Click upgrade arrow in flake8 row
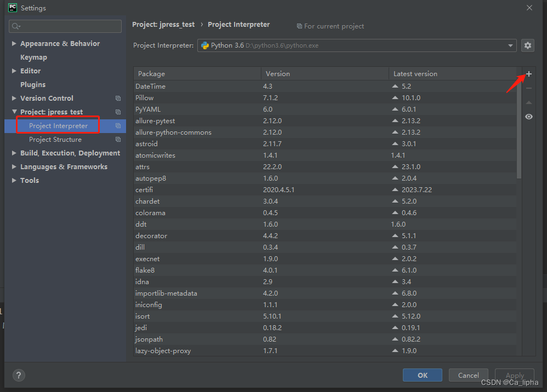This screenshot has width=547, height=392. click(395, 270)
